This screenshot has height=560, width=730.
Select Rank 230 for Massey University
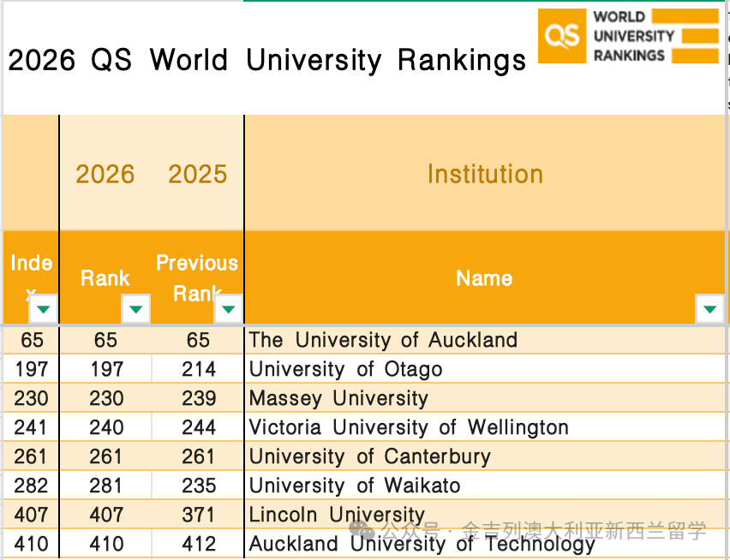pyautogui.click(x=105, y=398)
